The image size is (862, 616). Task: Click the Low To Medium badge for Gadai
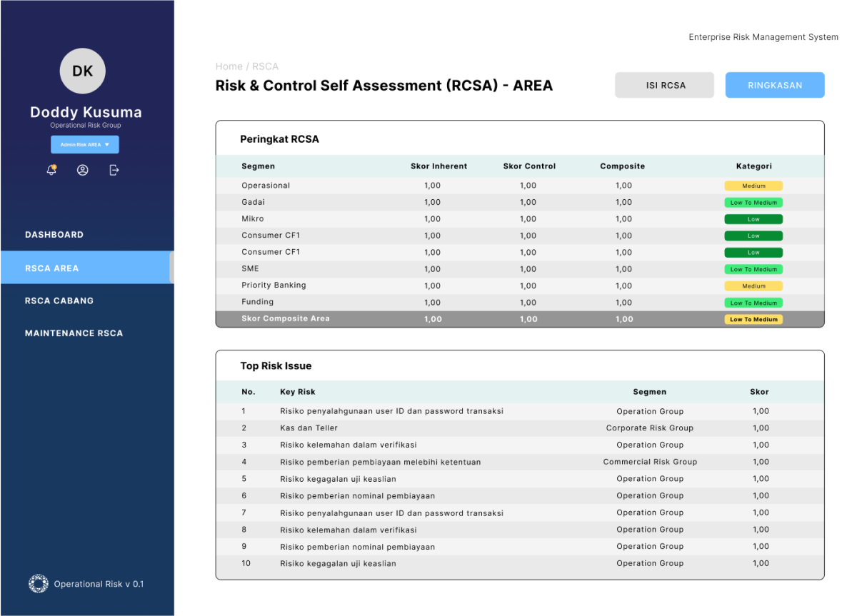pos(753,203)
